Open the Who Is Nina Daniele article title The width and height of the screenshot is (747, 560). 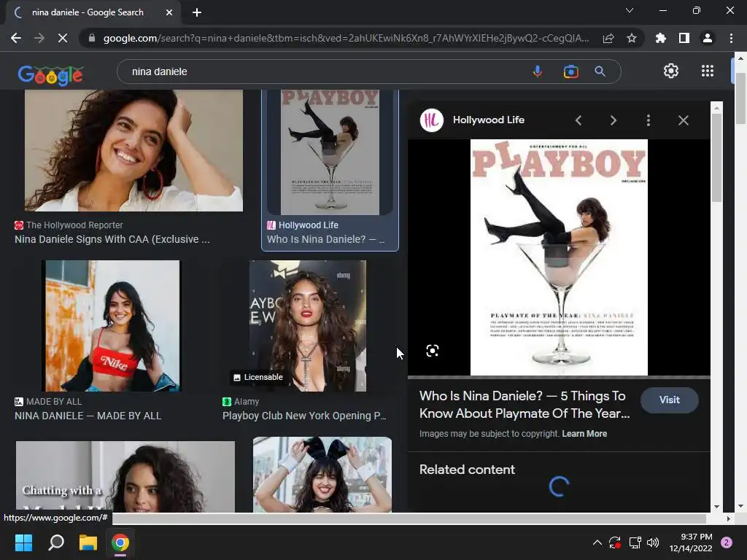tap(525, 404)
